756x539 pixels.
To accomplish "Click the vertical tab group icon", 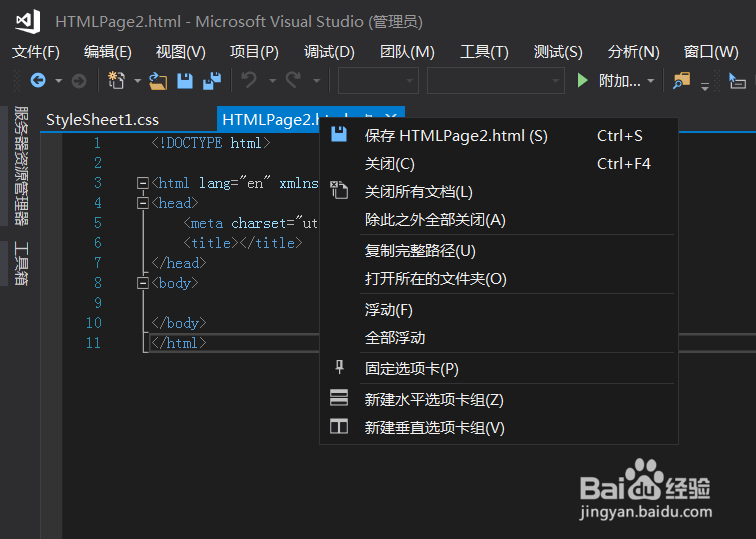I will [339, 426].
